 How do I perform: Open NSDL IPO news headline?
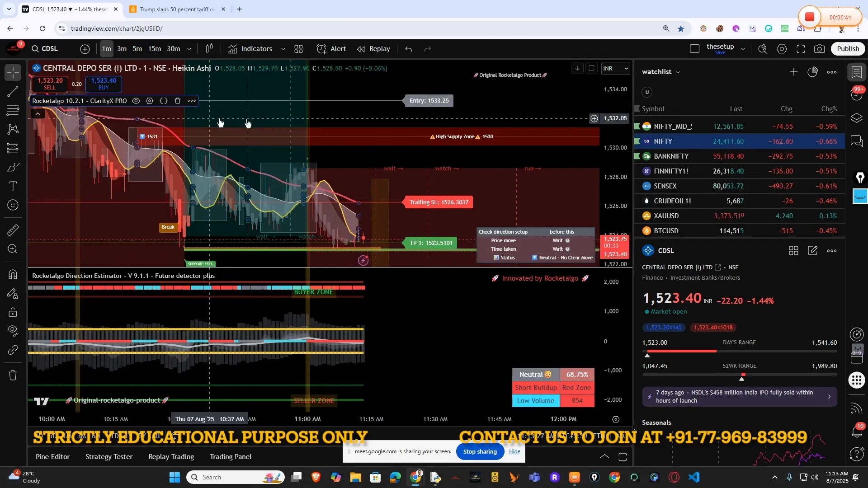click(x=740, y=397)
